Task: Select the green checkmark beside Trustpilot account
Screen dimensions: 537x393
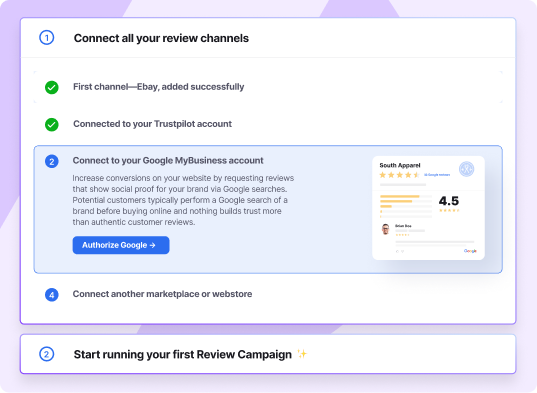Action: coord(52,125)
